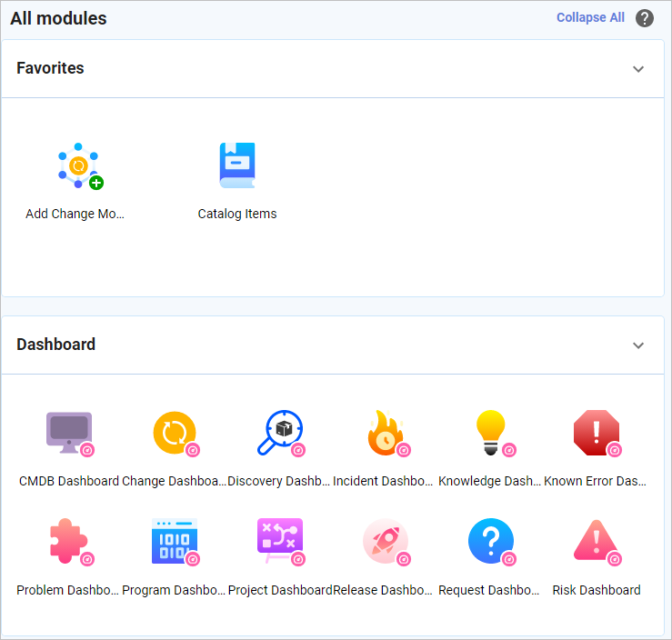Open the Risk Dashboard warning icon
This screenshot has height=640, width=672.
click(597, 541)
